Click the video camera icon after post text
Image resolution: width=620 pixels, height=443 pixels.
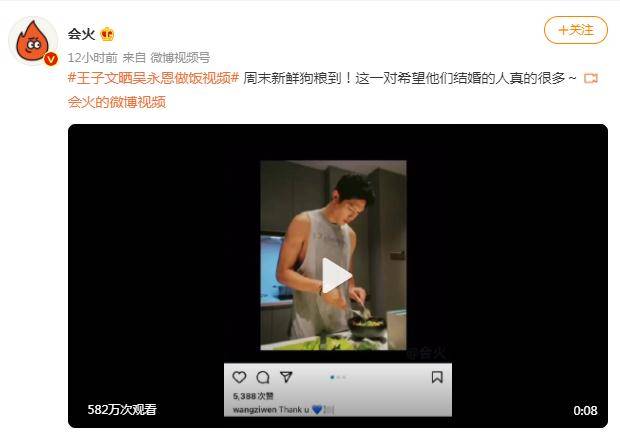tap(591, 78)
